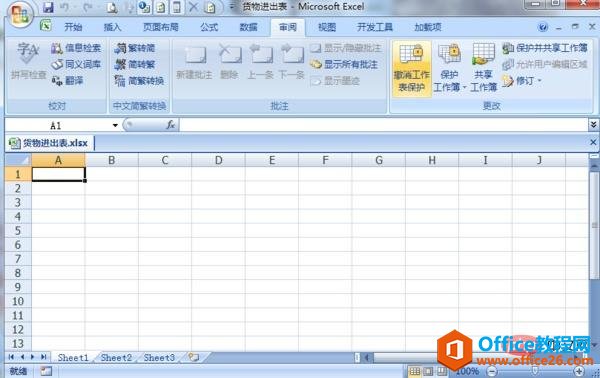Screen dimensions: 600x378
Task: Click Protect and Share Workbook (保护并共享工作簿)
Action: point(545,48)
